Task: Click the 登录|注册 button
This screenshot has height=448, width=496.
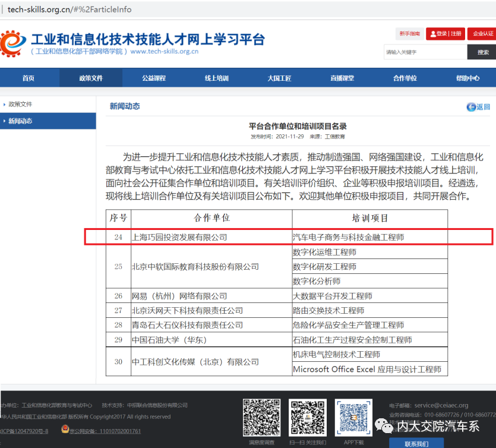Action: 446,33
